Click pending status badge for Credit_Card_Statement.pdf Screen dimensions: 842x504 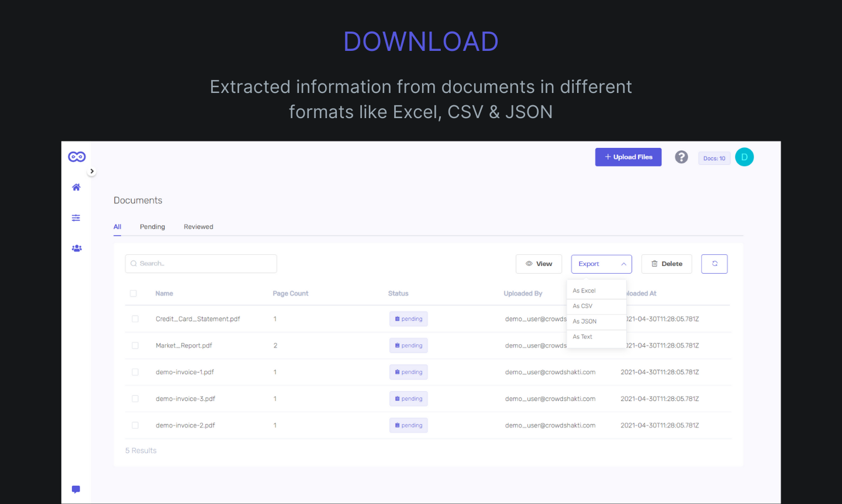tap(409, 319)
